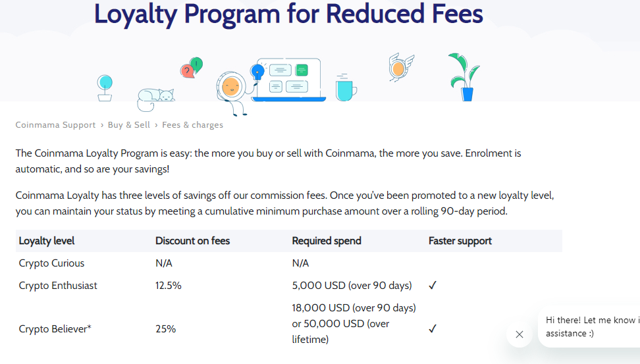Close the chat greeting popup
This screenshot has height=364, width=640.
coord(520,334)
